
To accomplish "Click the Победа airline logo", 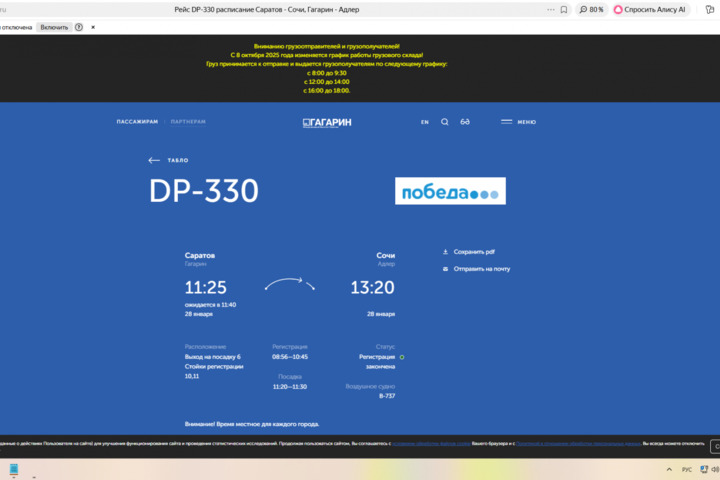I will tap(450, 191).
